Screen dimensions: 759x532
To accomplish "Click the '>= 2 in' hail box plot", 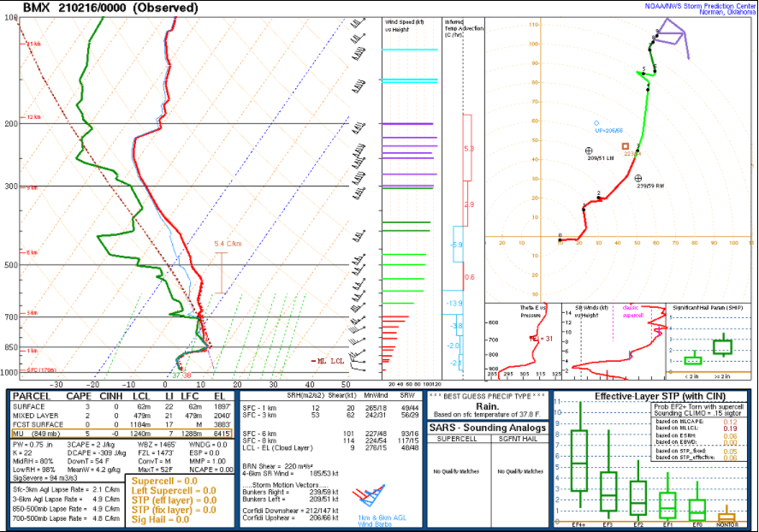I will [x=723, y=346].
